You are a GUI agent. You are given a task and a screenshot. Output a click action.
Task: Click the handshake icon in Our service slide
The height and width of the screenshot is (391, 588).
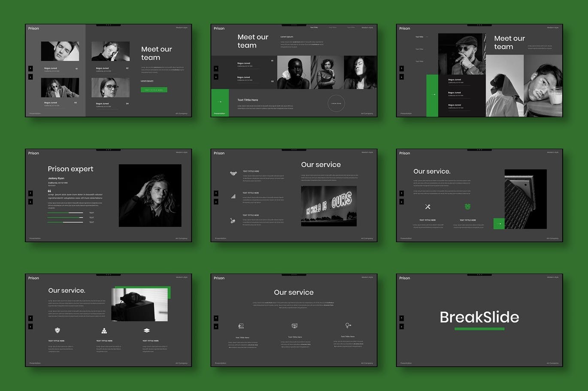click(x=233, y=174)
